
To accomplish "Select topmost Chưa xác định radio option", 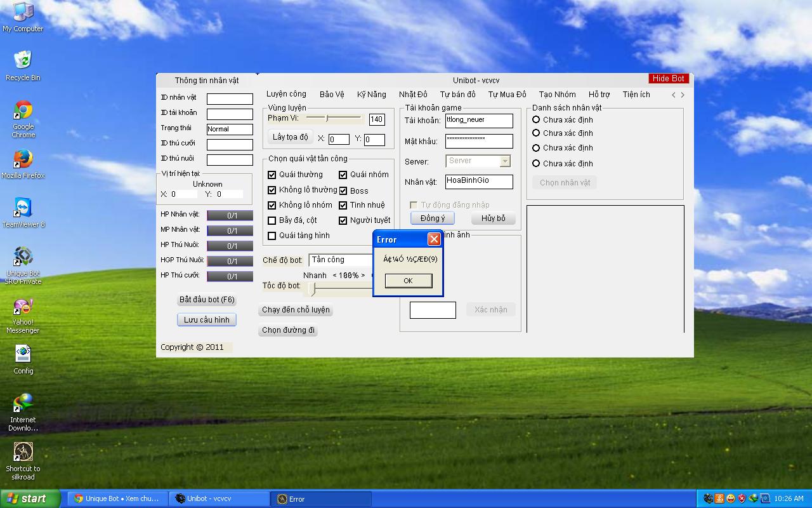I will (536, 119).
